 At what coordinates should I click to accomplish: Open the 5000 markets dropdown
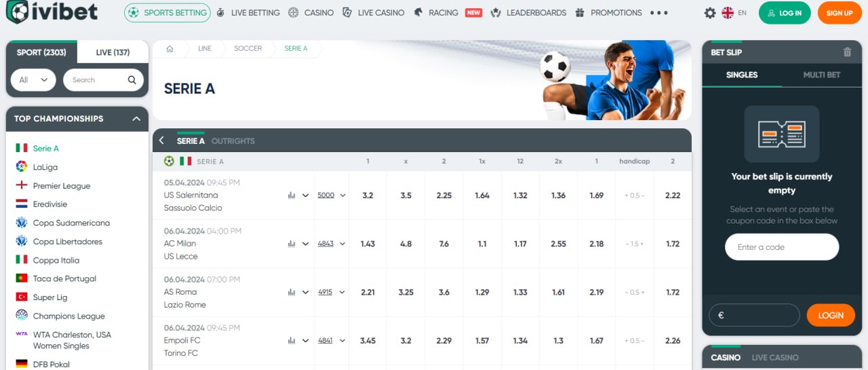(x=332, y=196)
